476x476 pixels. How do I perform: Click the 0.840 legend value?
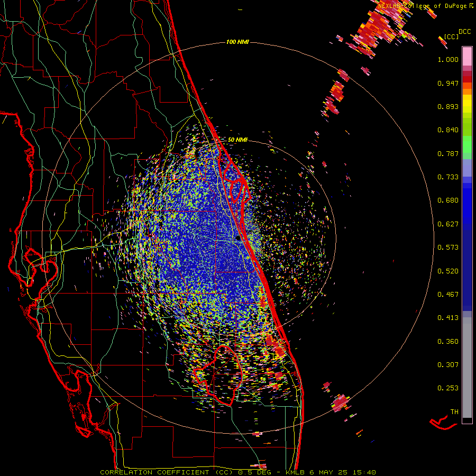pos(448,130)
